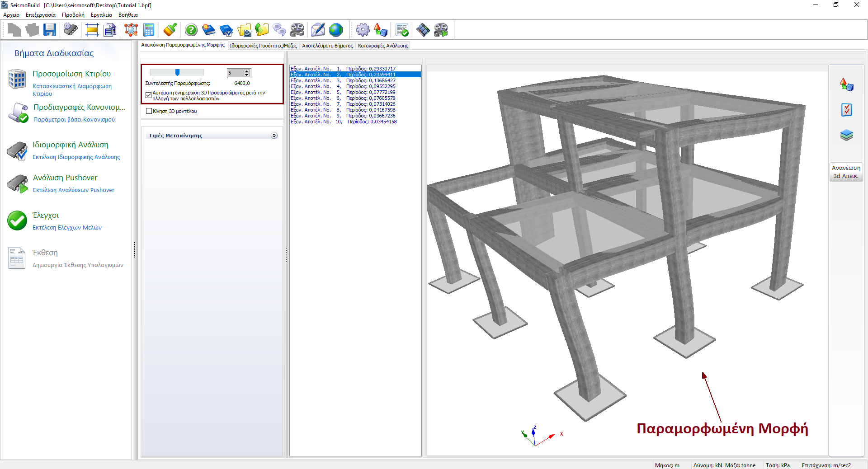Select result No. 3 with period 0,13686427
Screen dimensions: 868x469
pos(344,80)
